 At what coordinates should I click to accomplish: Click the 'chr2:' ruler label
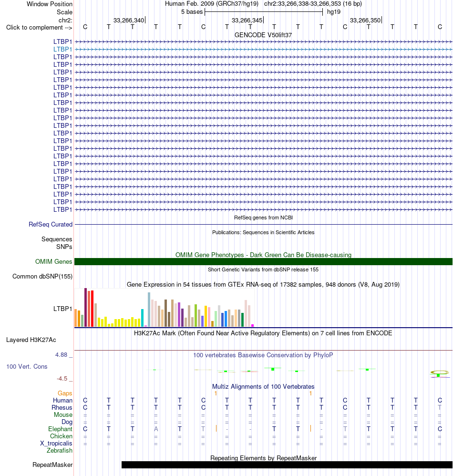(65, 21)
